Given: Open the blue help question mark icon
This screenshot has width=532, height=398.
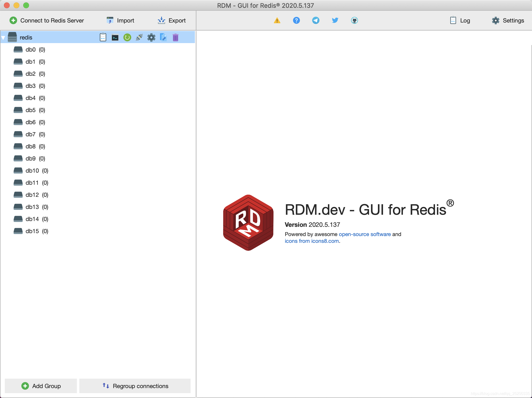Looking at the screenshot, I should [x=296, y=20].
